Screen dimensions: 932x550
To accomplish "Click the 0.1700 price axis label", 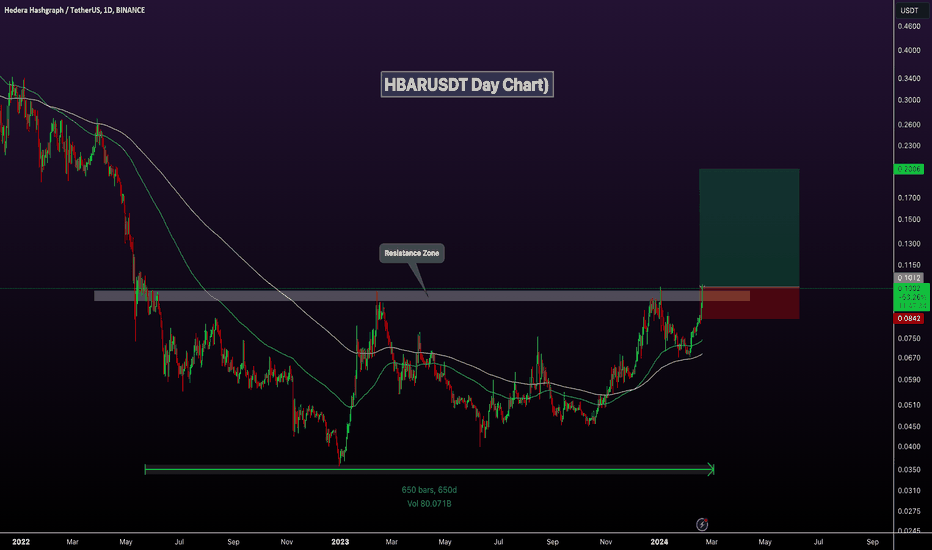I will click(x=909, y=197).
